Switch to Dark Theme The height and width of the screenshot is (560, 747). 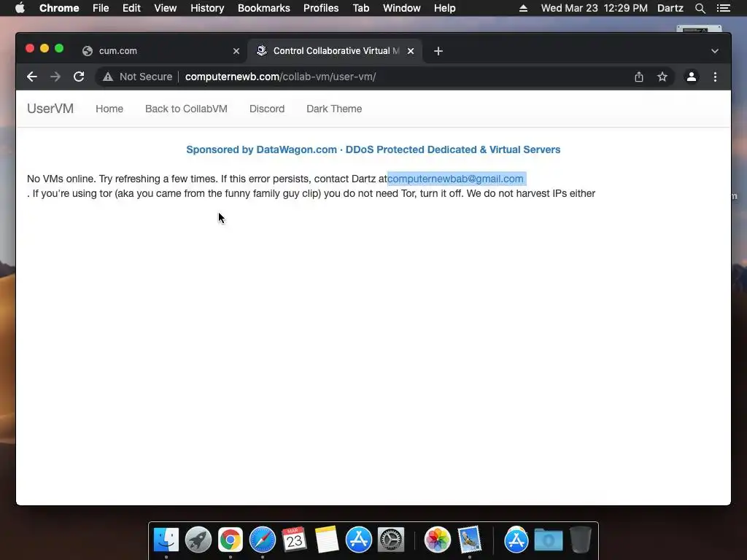click(334, 109)
